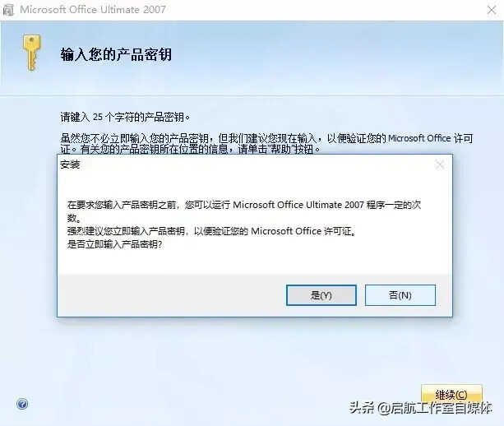Click the golden key icon

(31, 53)
